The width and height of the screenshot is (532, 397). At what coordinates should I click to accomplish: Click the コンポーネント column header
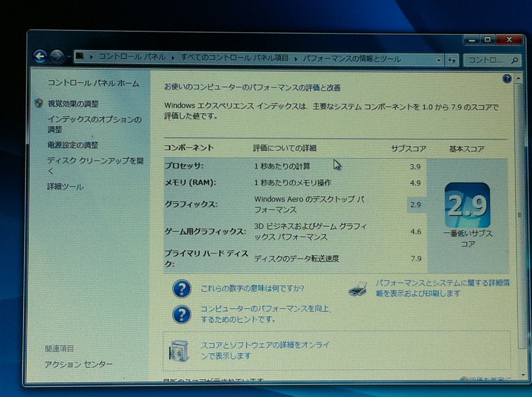[189, 147]
